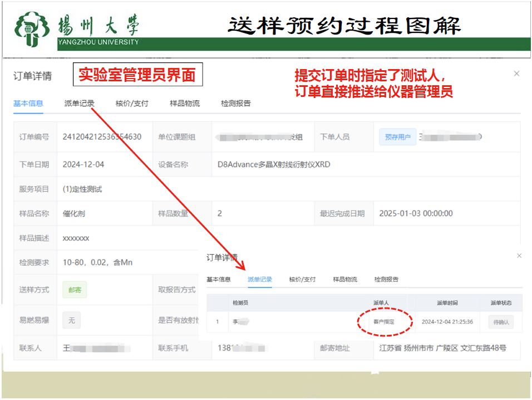The image size is (532, 400).
Task: Open 样品物流 tab in the main dialog
Action: pos(185,104)
